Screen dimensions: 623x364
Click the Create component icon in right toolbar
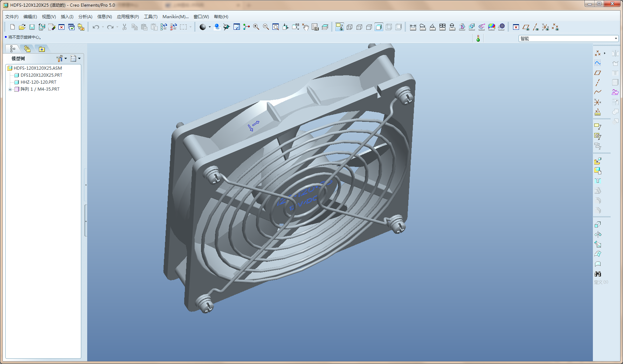[x=598, y=171]
